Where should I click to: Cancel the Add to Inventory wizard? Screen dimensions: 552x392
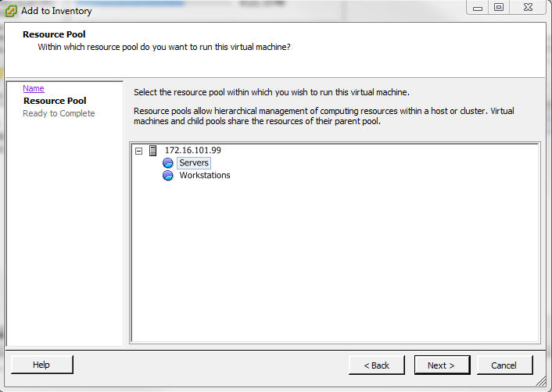[x=504, y=365]
